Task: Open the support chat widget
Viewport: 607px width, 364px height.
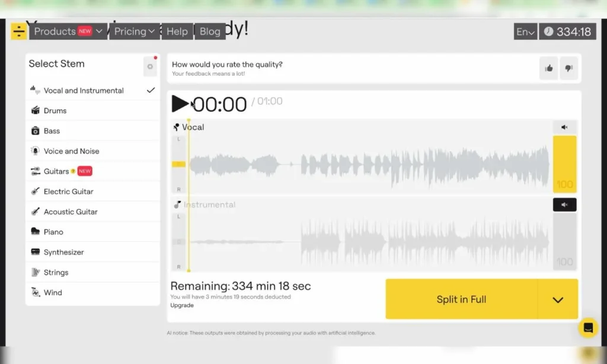Action: (x=588, y=328)
